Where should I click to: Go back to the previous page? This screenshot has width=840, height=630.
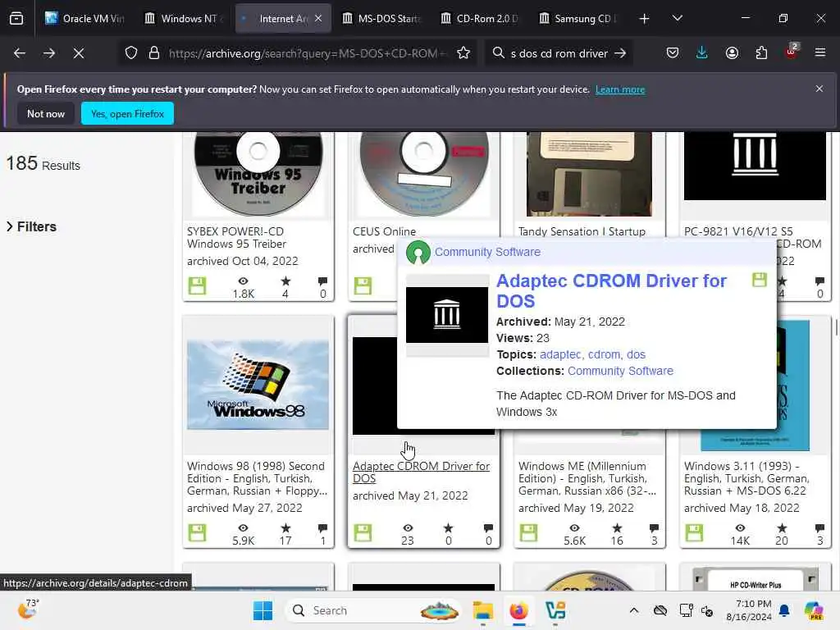20,53
